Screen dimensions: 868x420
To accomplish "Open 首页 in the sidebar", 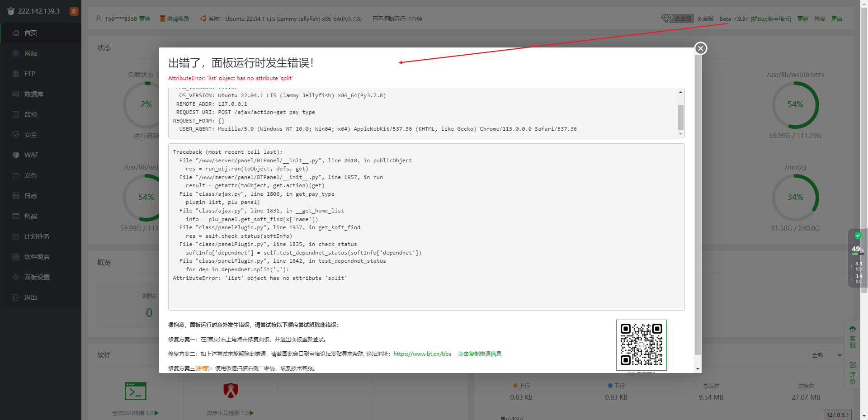I will coord(41,33).
